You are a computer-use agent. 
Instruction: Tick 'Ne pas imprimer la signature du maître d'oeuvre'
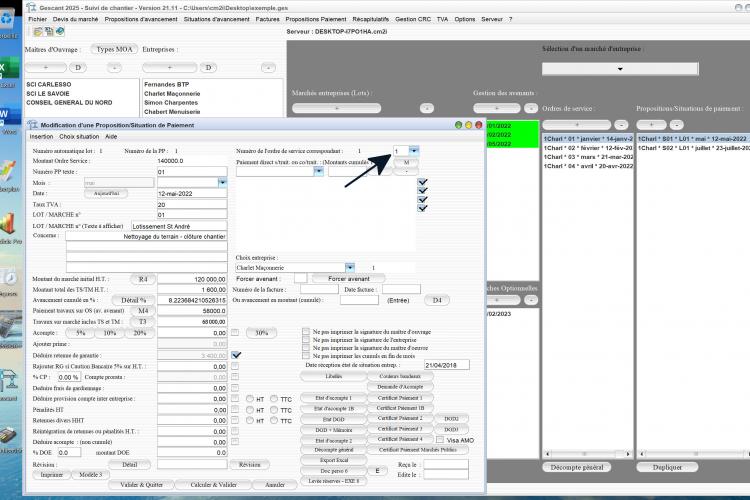click(306, 348)
